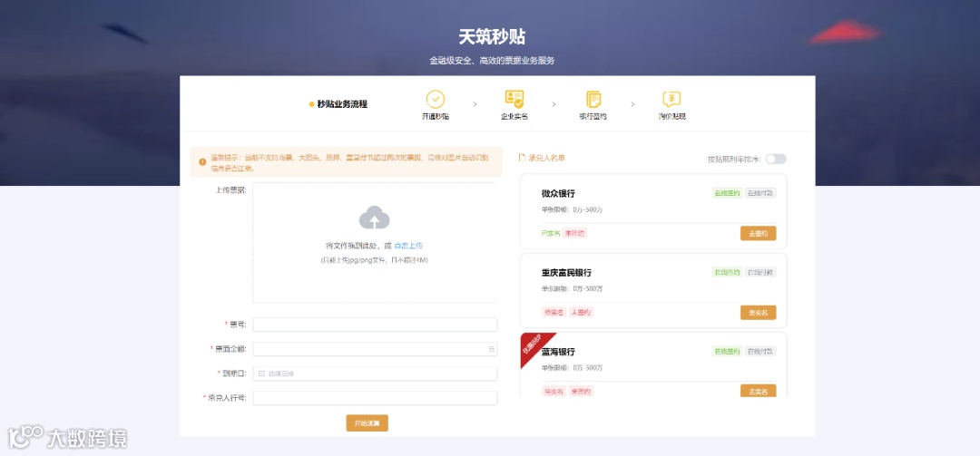Click the 蓝海银行 bank name
Viewport: 980px width, 456px height.
coord(558,352)
